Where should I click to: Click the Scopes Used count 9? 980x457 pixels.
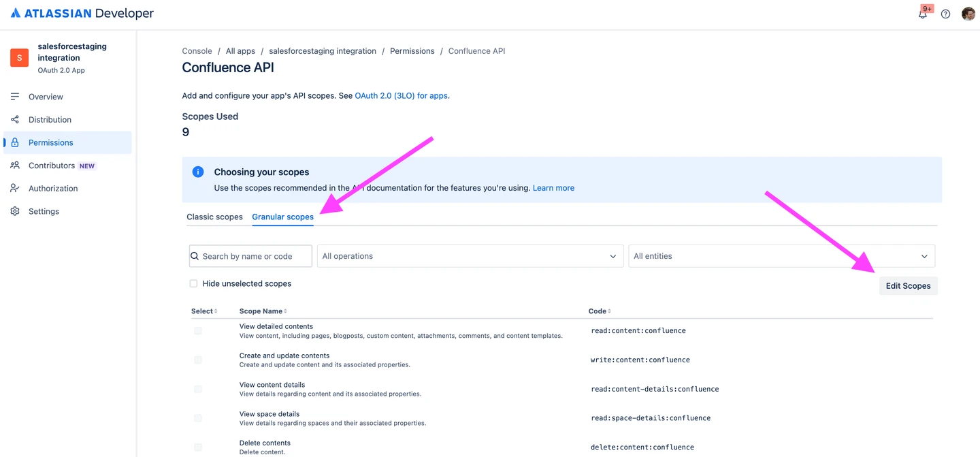[x=186, y=132]
